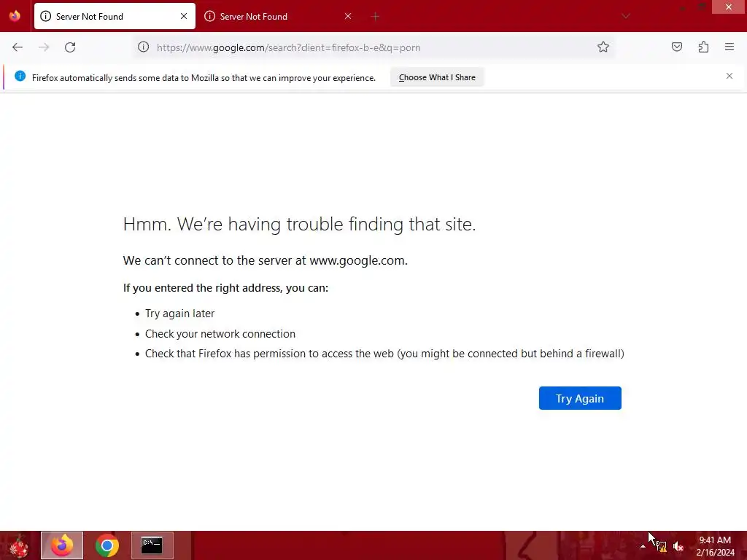Click the muted volume tray icon

[x=678, y=547]
